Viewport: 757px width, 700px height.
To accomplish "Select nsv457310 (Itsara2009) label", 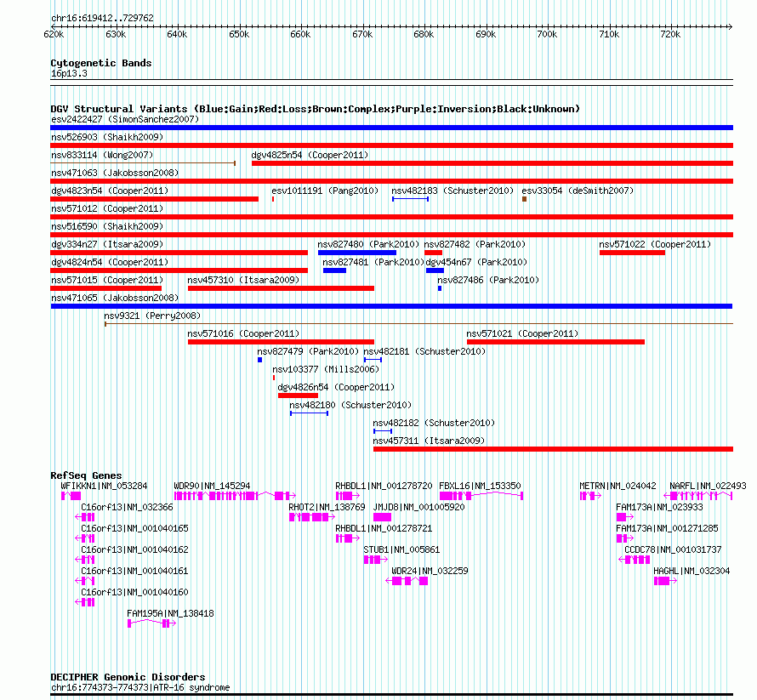I will [x=243, y=280].
